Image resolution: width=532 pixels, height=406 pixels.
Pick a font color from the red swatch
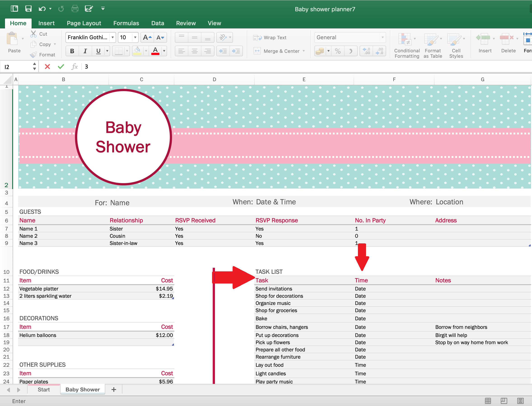[x=156, y=51]
